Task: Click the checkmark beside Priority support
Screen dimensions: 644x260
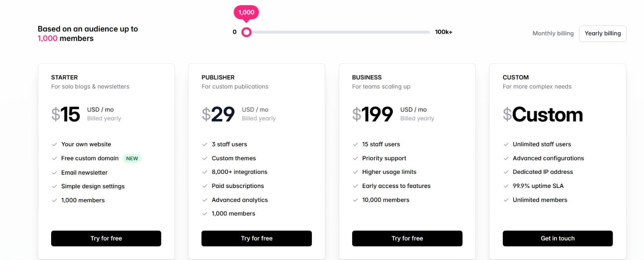Action: coord(355,158)
